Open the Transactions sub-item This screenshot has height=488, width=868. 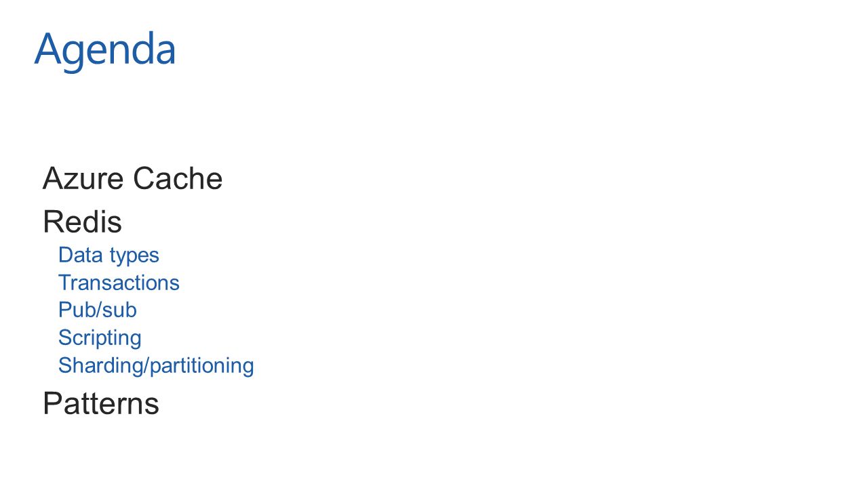(x=119, y=283)
